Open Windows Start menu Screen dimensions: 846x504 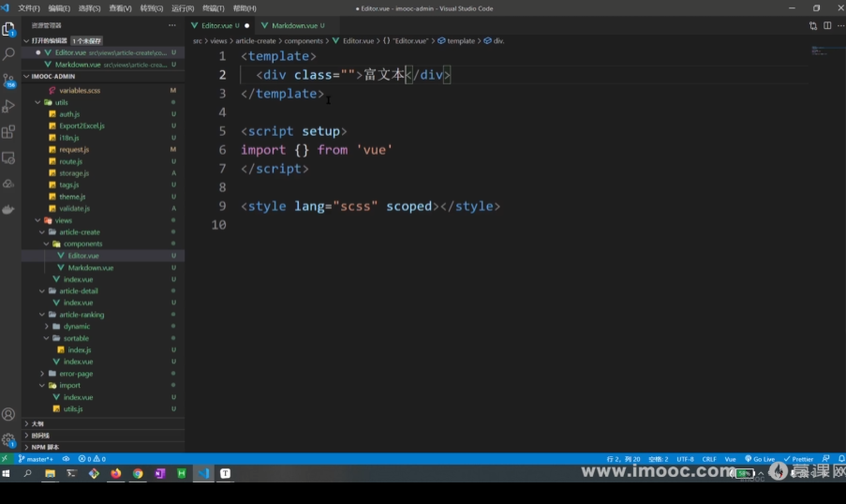[6, 473]
